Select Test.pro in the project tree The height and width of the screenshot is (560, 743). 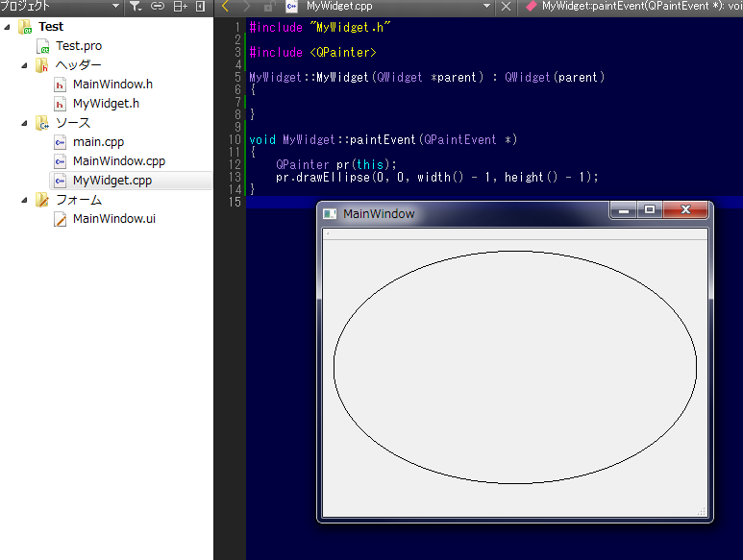pos(79,46)
